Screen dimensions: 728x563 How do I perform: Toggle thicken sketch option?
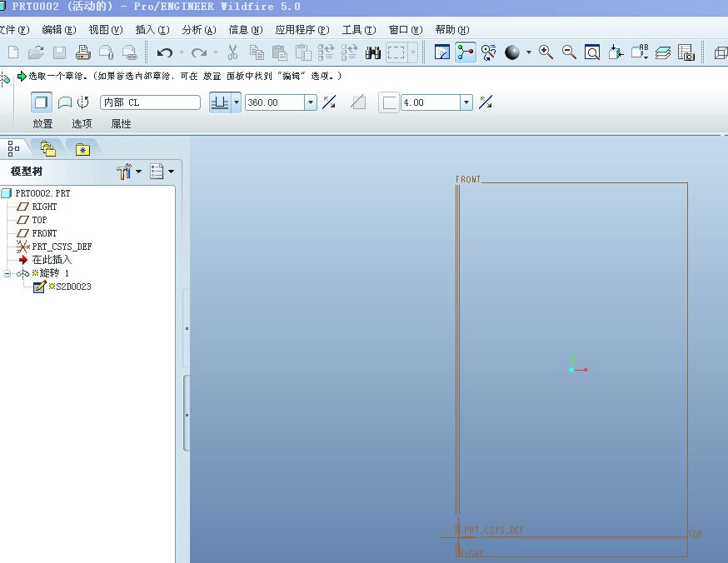click(389, 102)
